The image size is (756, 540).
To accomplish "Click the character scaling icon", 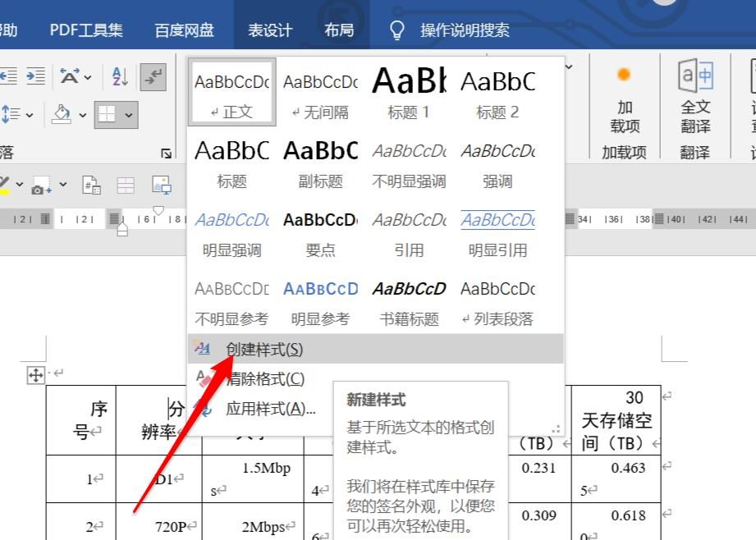I will point(70,76).
